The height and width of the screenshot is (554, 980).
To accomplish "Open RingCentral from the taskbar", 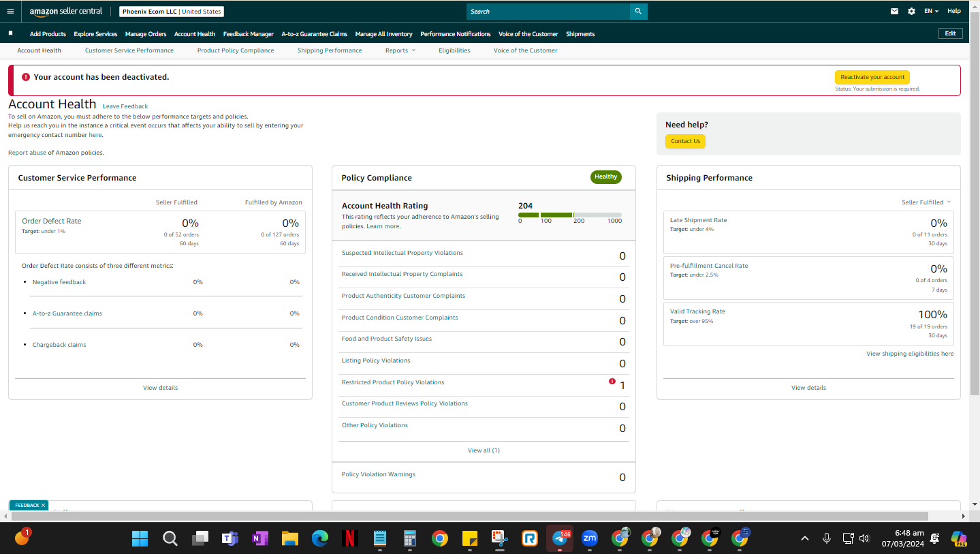I will coord(530,538).
